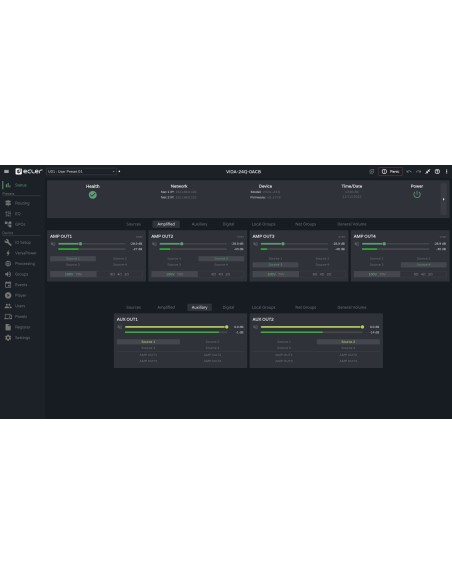
Task: Click the Ecler logo
Action: click(29, 171)
